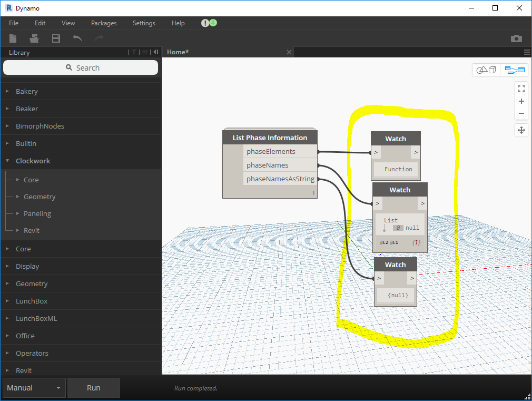Expand the LunchBox category
Screen dimensions: 532x401
(81, 301)
